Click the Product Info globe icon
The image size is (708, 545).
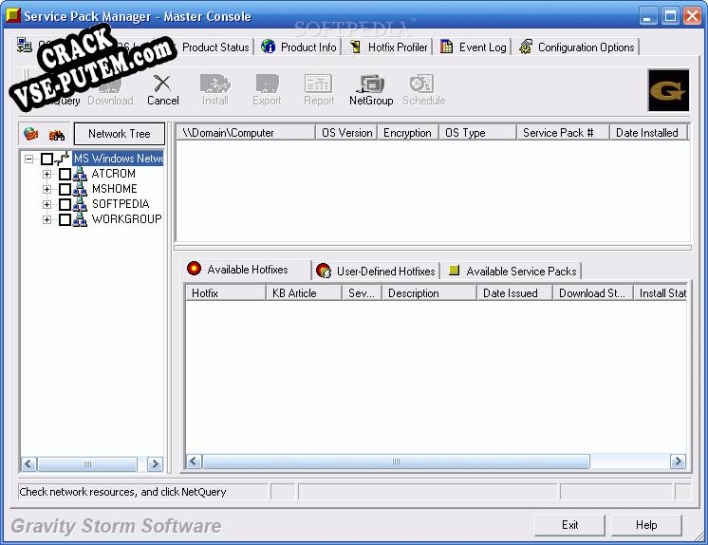(x=268, y=47)
